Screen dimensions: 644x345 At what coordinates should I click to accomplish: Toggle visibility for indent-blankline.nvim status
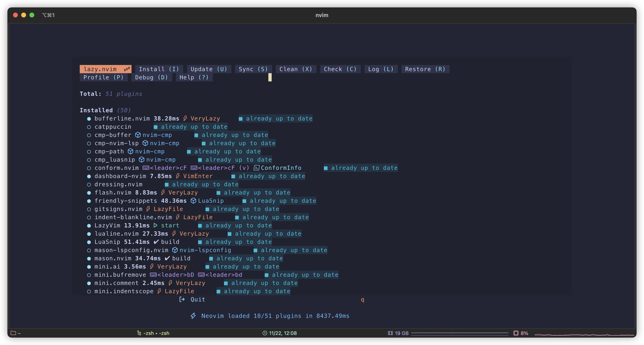click(x=89, y=217)
